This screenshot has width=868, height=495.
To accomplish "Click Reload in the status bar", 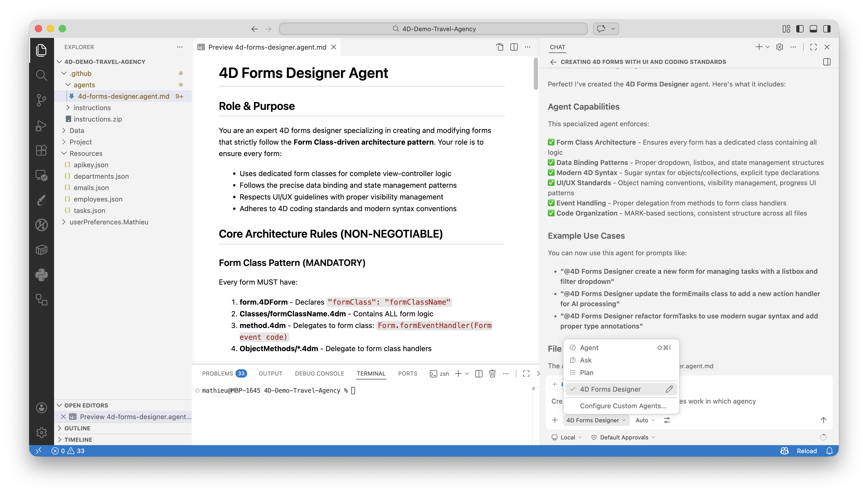I will coord(806,451).
